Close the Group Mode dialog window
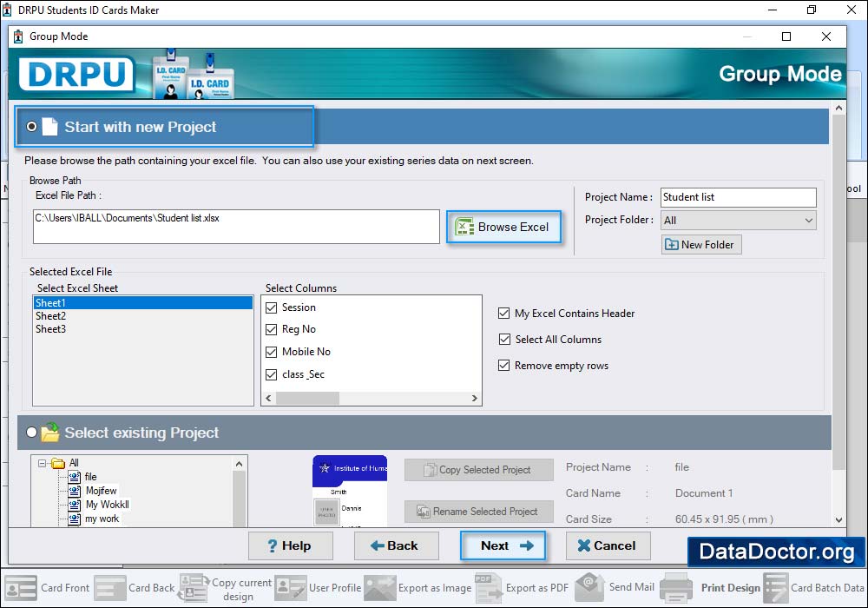This screenshot has height=608, width=868. [x=826, y=36]
